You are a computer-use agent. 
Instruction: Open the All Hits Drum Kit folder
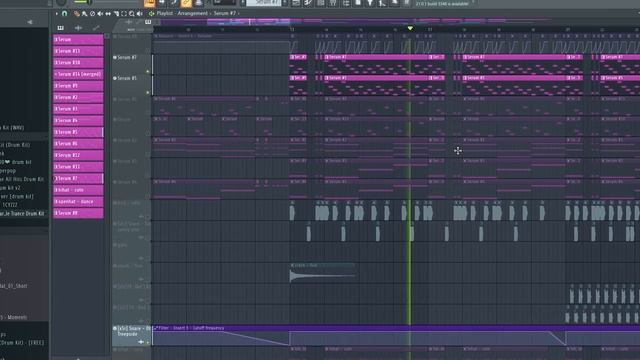[22, 179]
